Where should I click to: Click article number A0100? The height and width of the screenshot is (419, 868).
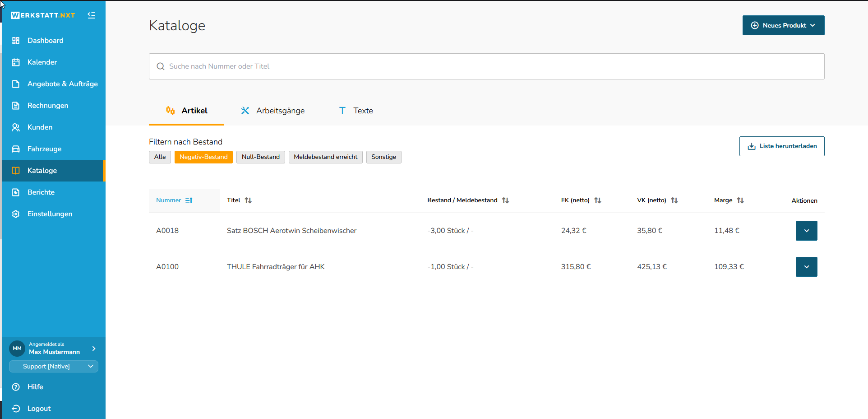click(x=167, y=267)
